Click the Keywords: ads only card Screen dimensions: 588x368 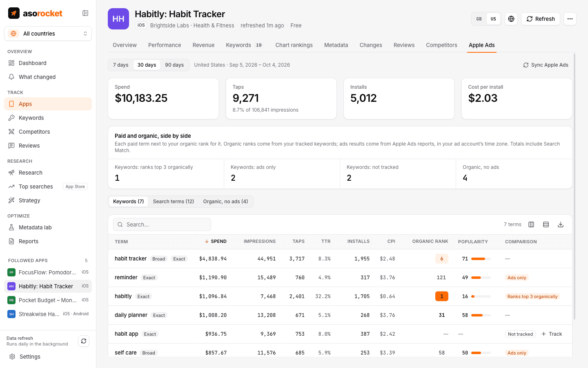[282, 174]
